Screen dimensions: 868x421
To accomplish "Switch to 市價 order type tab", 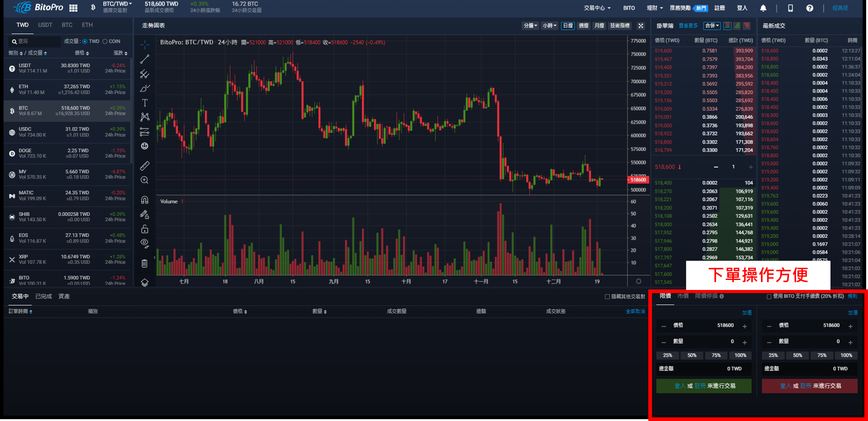I will tap(683, 296).
